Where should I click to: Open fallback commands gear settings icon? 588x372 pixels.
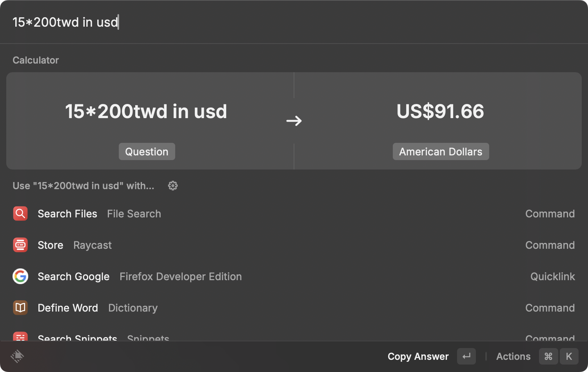point(173,186)
